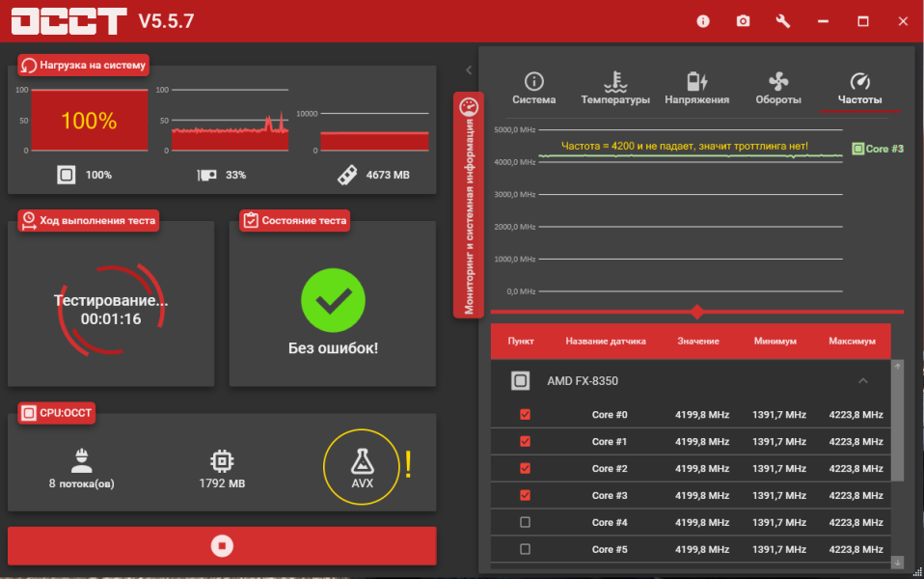Switch to the Система tab
This screenshot has width=924, height=579.
point(534,89)
